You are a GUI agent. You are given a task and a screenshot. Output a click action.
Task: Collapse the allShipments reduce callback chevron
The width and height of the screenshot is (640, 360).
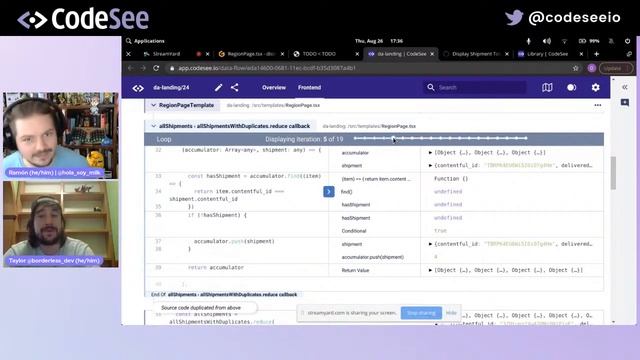pos(153,126)
